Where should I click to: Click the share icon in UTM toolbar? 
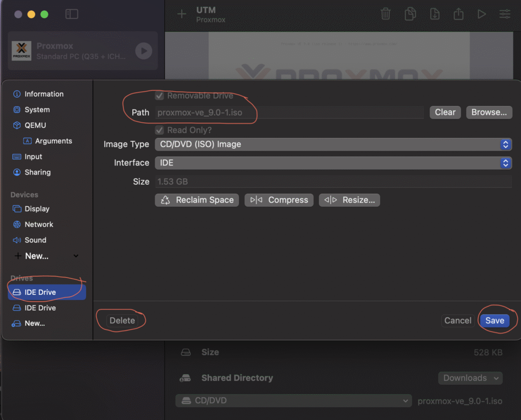pos(458,14)
